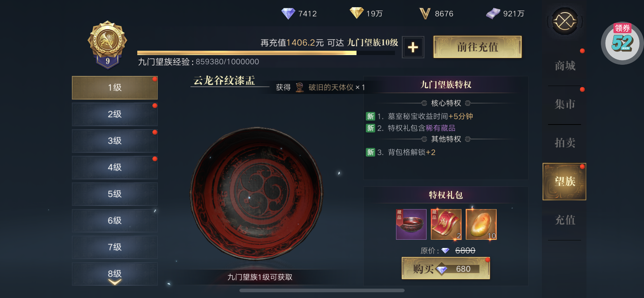Buy the gift pack for 680 diamonds

click(x=446, y=268)
